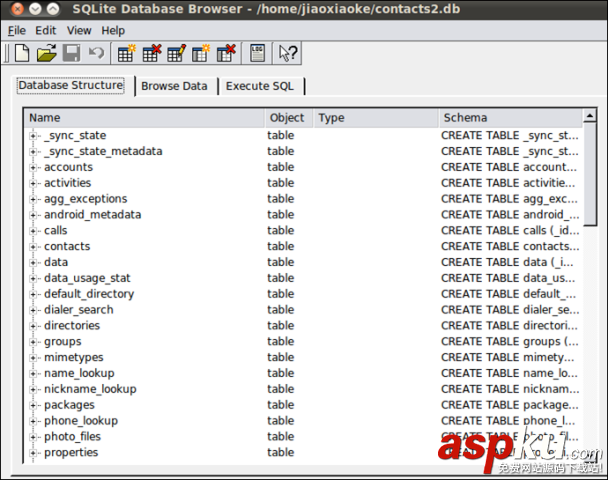Select the phone_lookup row
Image resolution: width=608 pixels, height=480 pixels.
coord(303,421)
